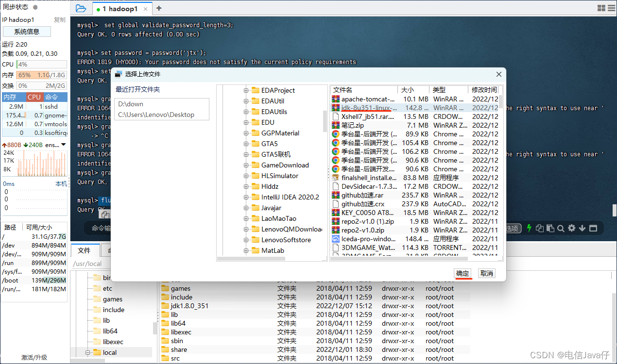Image resolution: width=617 pixels, height=364 pixels.
Task: Expand the EDAProject folder node
Action: [x=246, y=90]
